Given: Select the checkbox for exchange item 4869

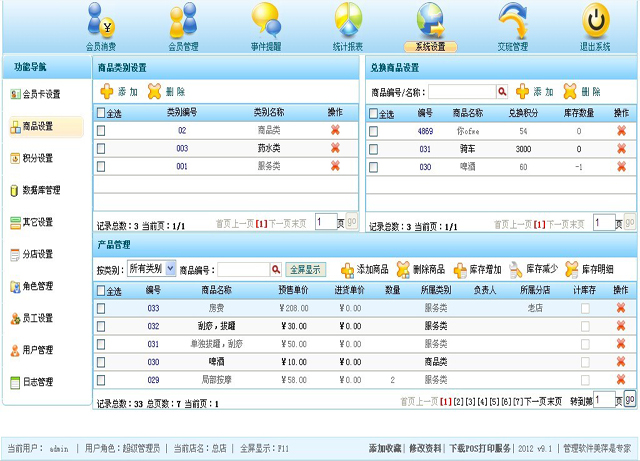Looking at the screenshot, I should pos(374,131).
